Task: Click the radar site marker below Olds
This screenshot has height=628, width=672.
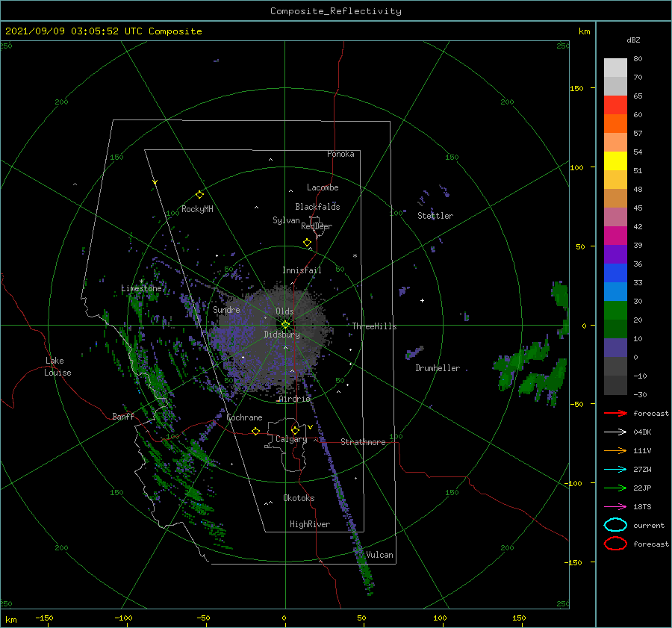Action: click(285, 325)
